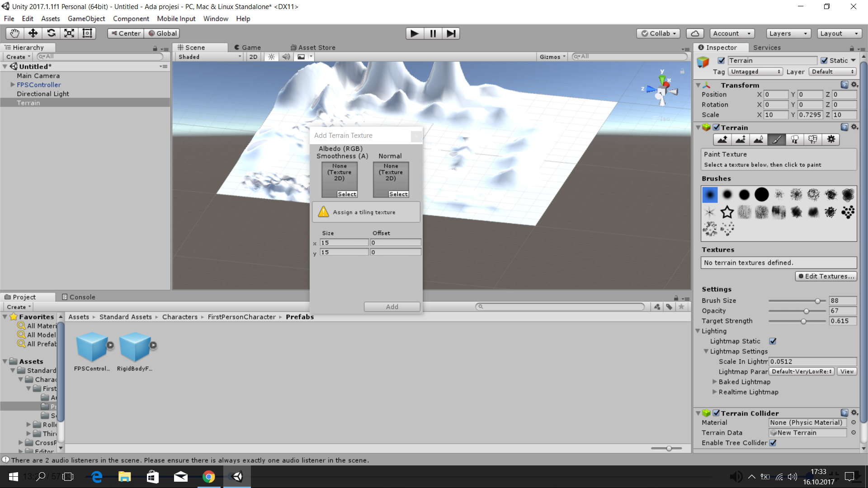Click the Edit Textures button
This screenshot has width=868, height=488.
coord(826,276)
